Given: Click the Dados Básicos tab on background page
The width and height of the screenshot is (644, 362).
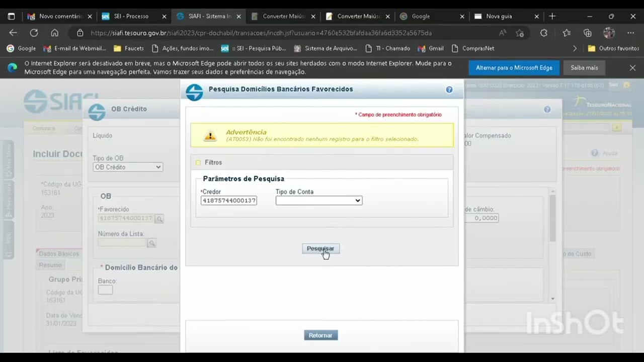Looking at the screenshot, I should (x=59, y=254).
